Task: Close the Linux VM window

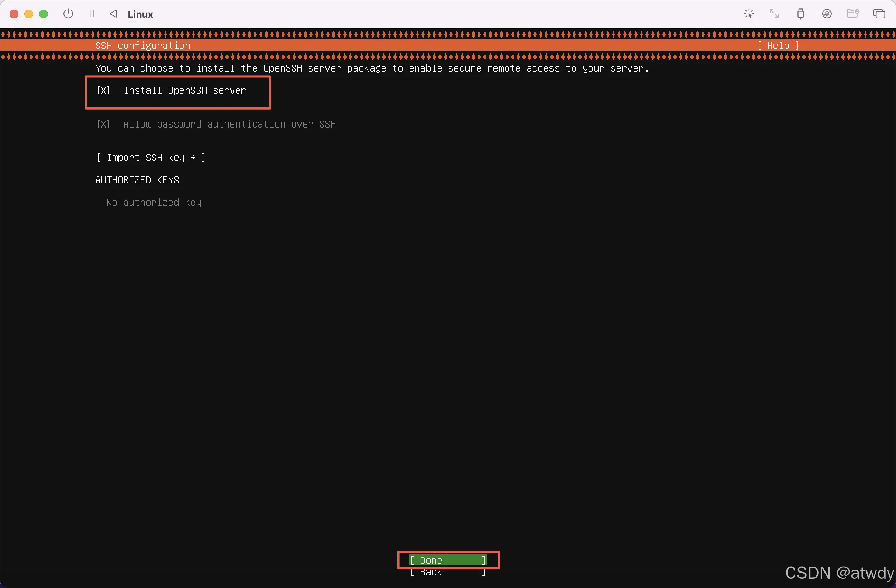Action: coord(14,14)
